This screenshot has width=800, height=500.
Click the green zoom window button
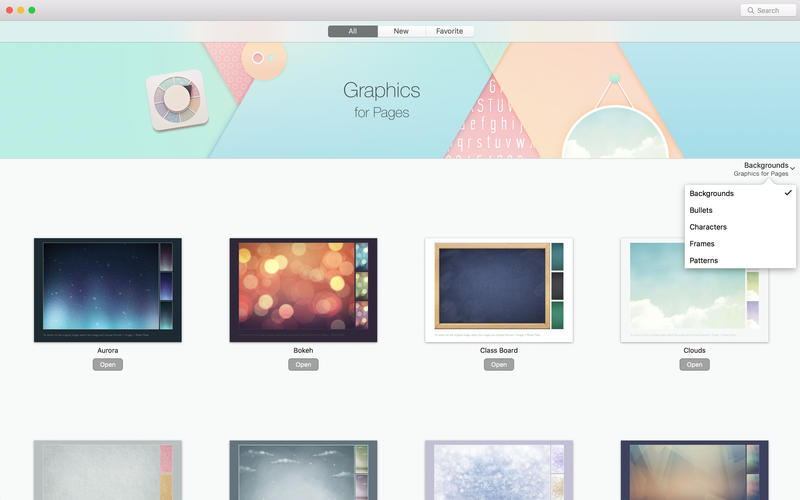(32, 10)
